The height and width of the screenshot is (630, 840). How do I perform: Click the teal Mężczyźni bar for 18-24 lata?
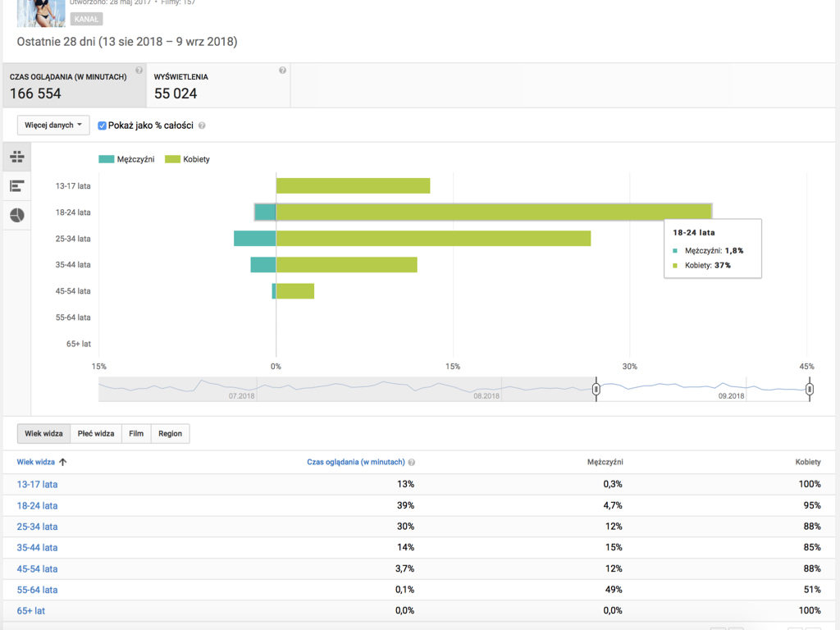click(x=265, y=212)
